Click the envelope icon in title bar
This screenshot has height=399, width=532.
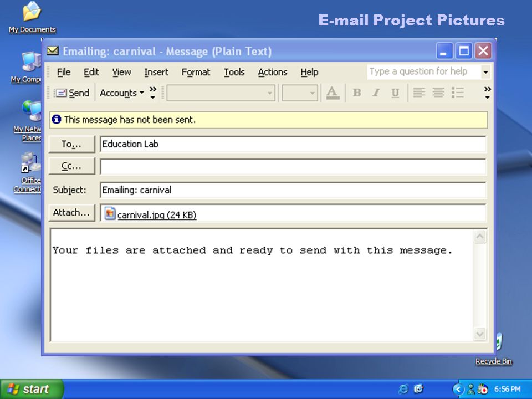click(x=53, y=51)
